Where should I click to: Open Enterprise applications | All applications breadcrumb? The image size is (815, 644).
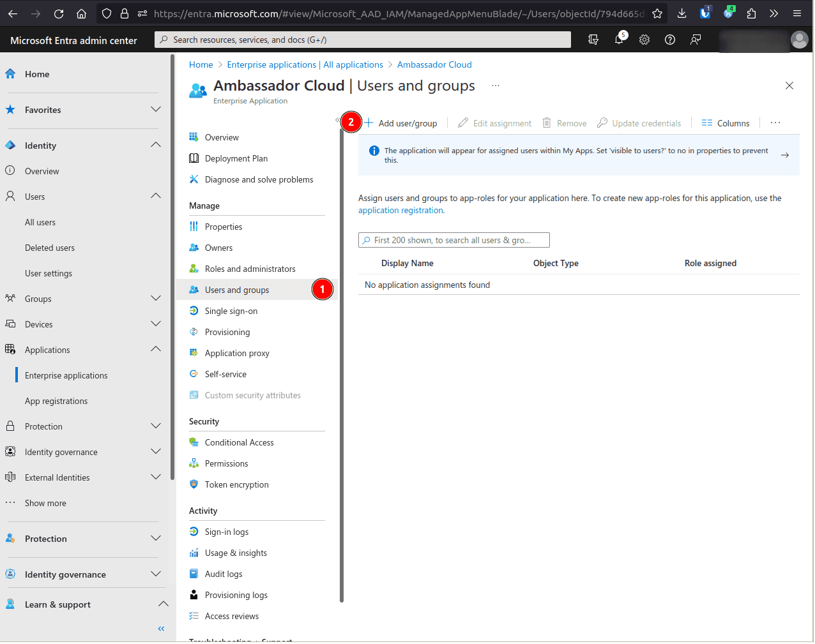[305, 64]
